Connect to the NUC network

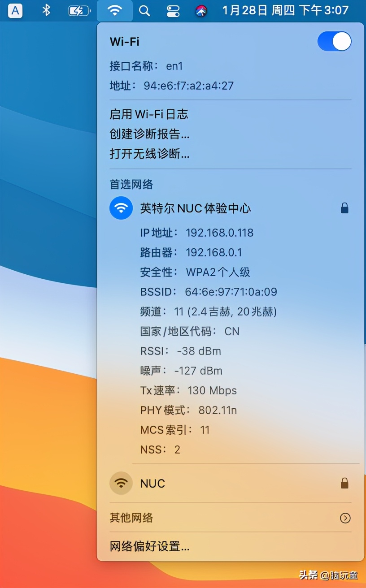(152, 483)
